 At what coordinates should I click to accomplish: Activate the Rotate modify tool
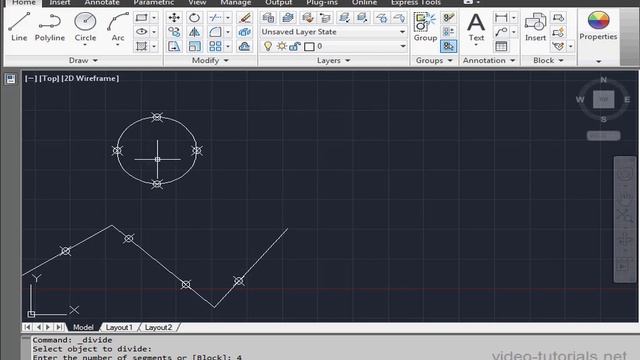pyautogui.click(x=194, y=18)
